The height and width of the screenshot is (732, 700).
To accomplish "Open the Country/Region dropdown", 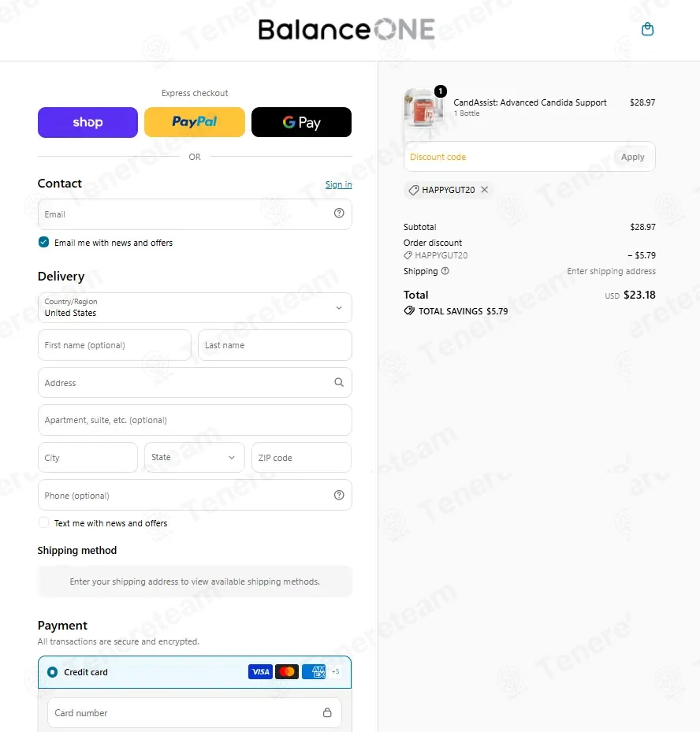I will pyautogui.click(x=195, y=307).
